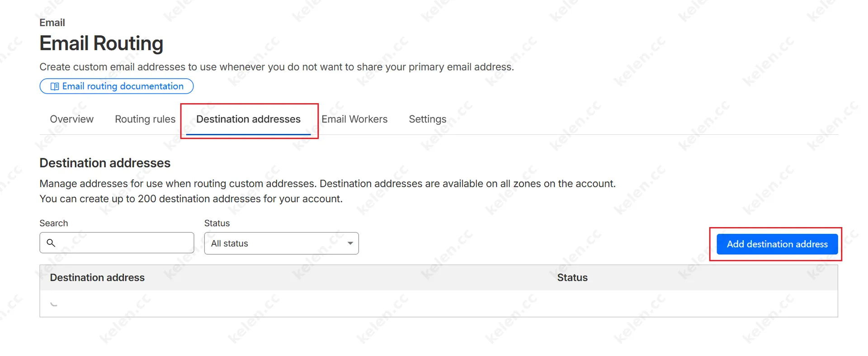Click Add destination address button
The width and height of the screenshot is (868, 356).
pyautogui.click(x=777, y=244)
